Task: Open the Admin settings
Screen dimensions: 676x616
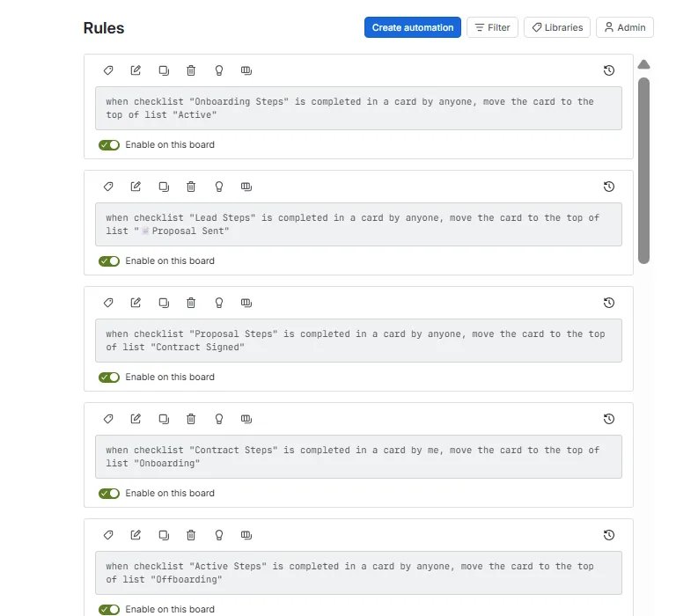Action: coord(625,27)
